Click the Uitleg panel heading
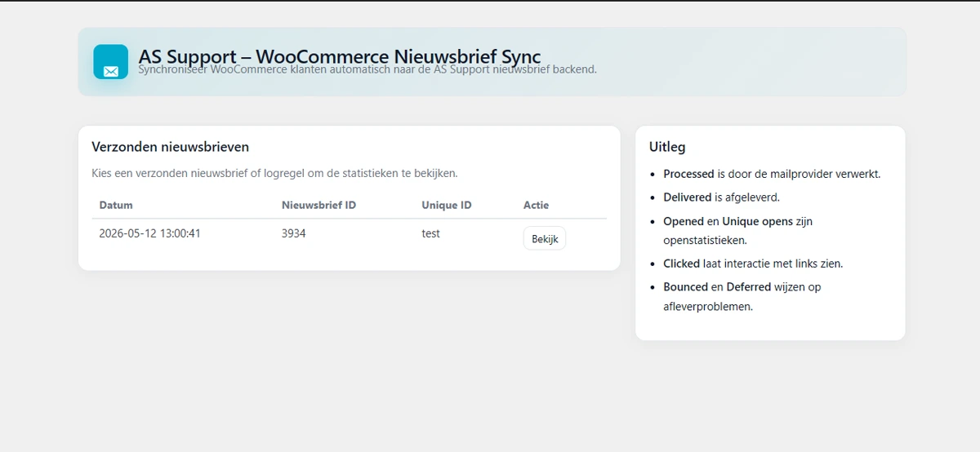Viewport: 980px width, 452px height. pyautogui.click(x=667, y=147)
